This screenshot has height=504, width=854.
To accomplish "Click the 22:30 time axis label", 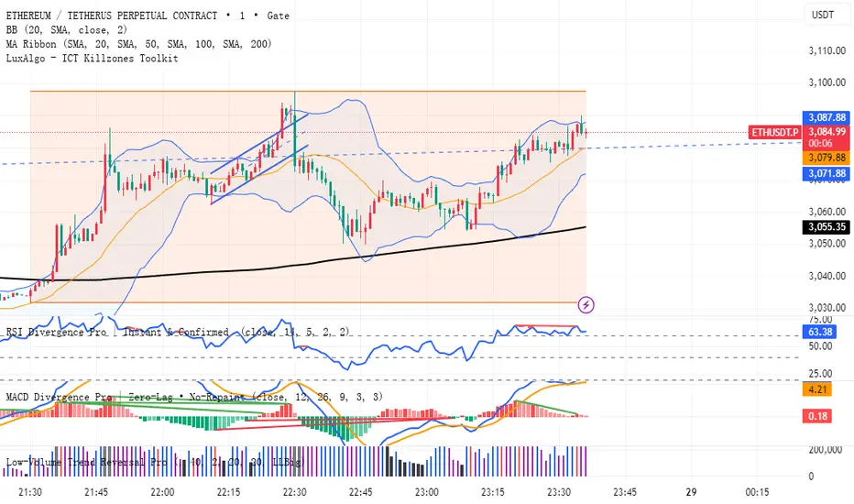I will point(294,492).
